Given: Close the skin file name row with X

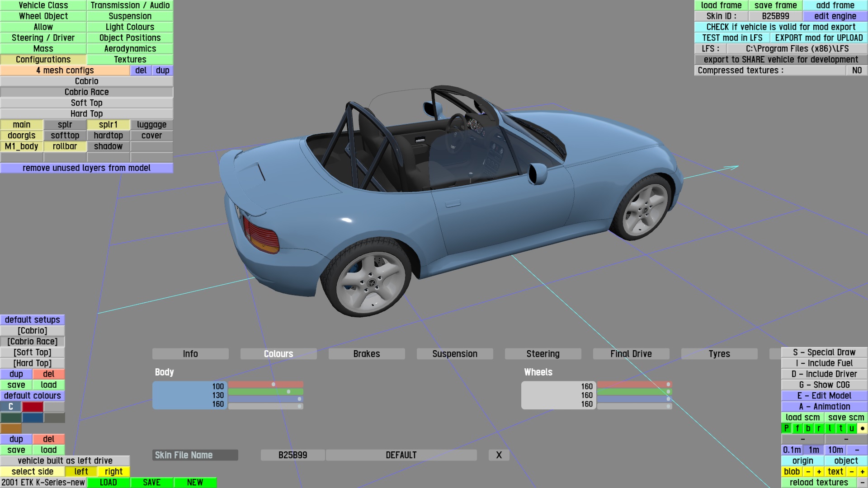Looking at the screenshot, I should click(x=499, y=455).
